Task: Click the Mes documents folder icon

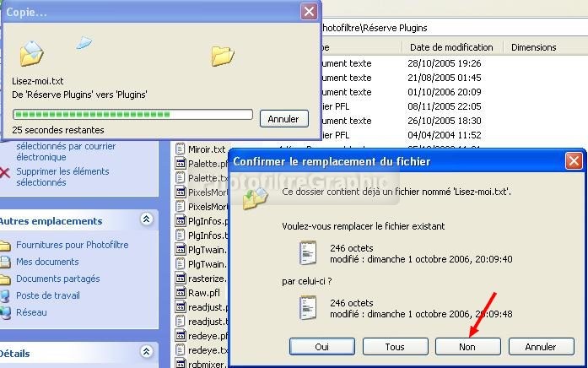Action: coord(5,262)
